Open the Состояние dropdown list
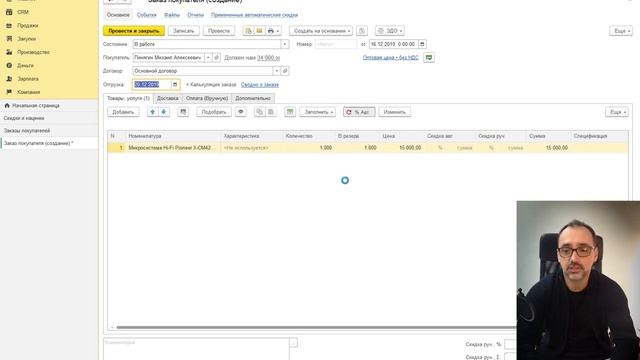 pos(285,44)
